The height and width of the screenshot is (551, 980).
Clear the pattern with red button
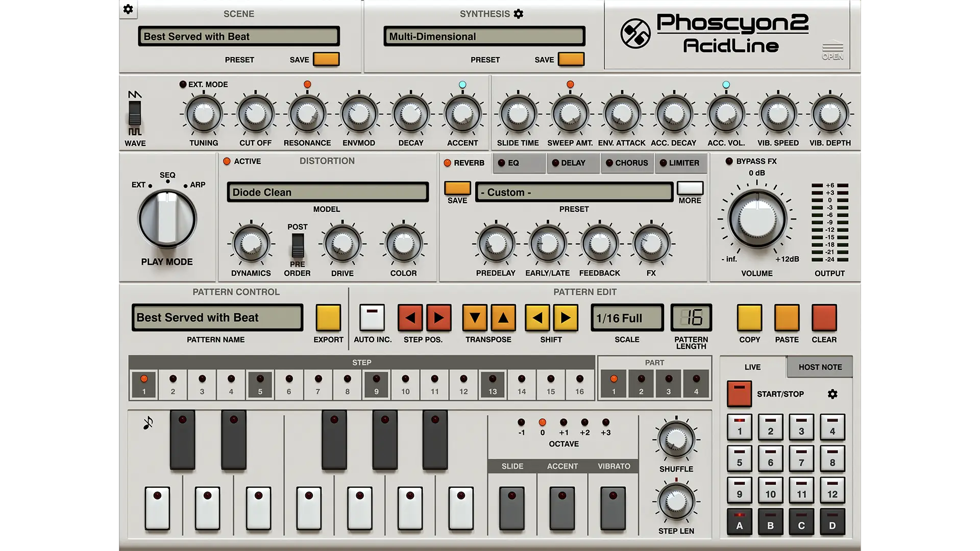coord(824,318)
